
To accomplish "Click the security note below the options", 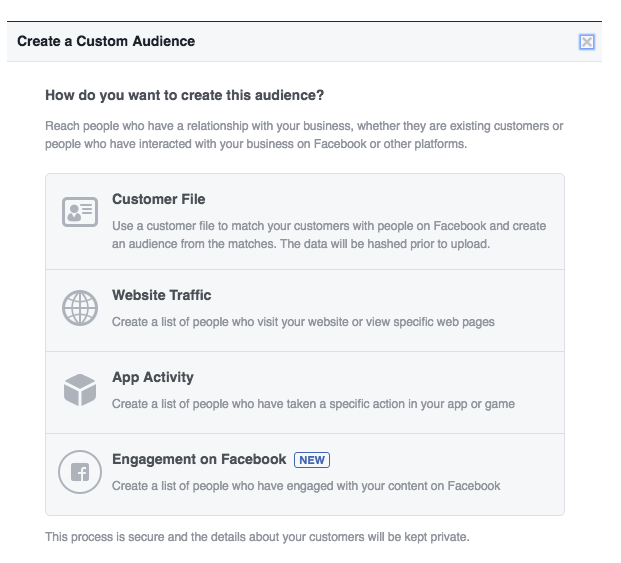I will tap(257, 537).
